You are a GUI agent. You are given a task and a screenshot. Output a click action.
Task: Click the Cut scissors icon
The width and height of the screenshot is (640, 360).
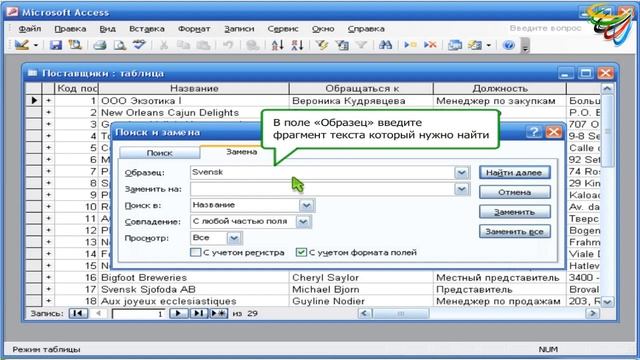(164, 45)
